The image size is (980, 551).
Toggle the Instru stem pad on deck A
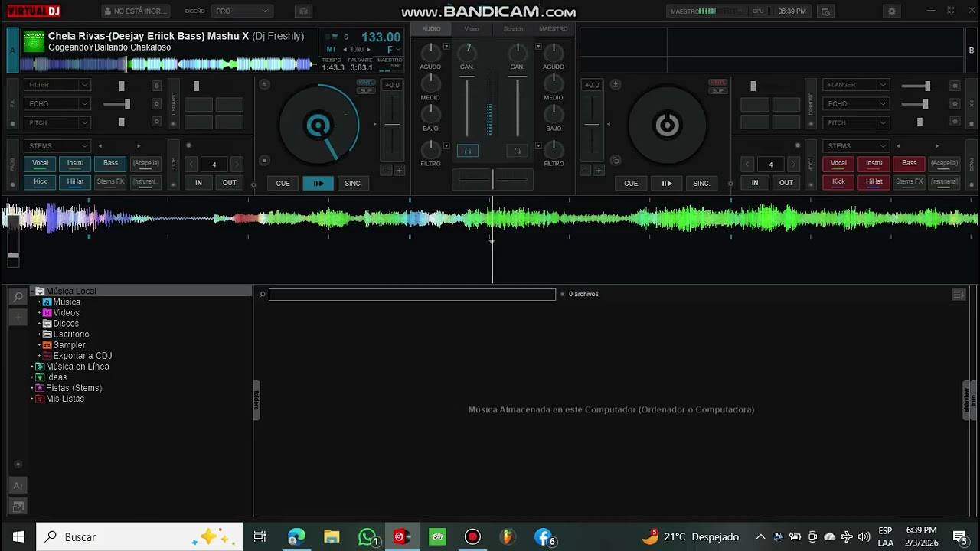75,163
